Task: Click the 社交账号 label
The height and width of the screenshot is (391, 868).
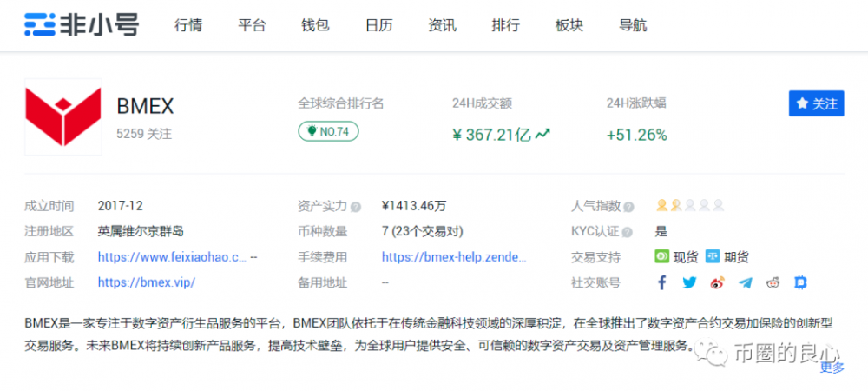Action: pos(595,283)
